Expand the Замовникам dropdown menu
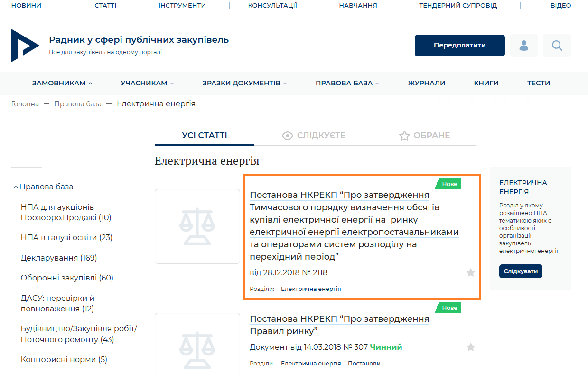The height and width of the screenshot is (374, 588). [x=62, y=83]
